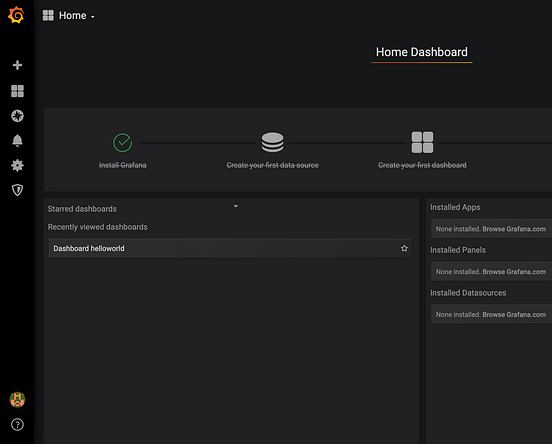Click the user avatar in the sidebar
This screenshot has height=444, width=552.
click(17, 400)
